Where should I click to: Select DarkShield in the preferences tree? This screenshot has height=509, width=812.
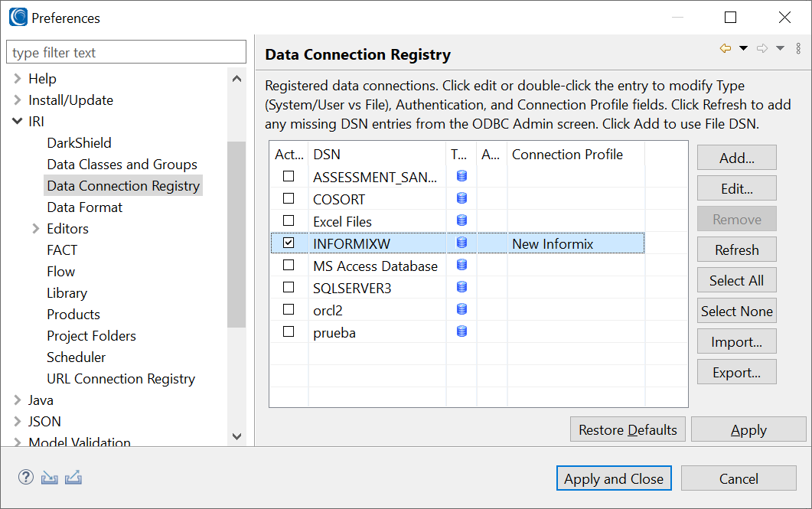click(x=80, y=143)
